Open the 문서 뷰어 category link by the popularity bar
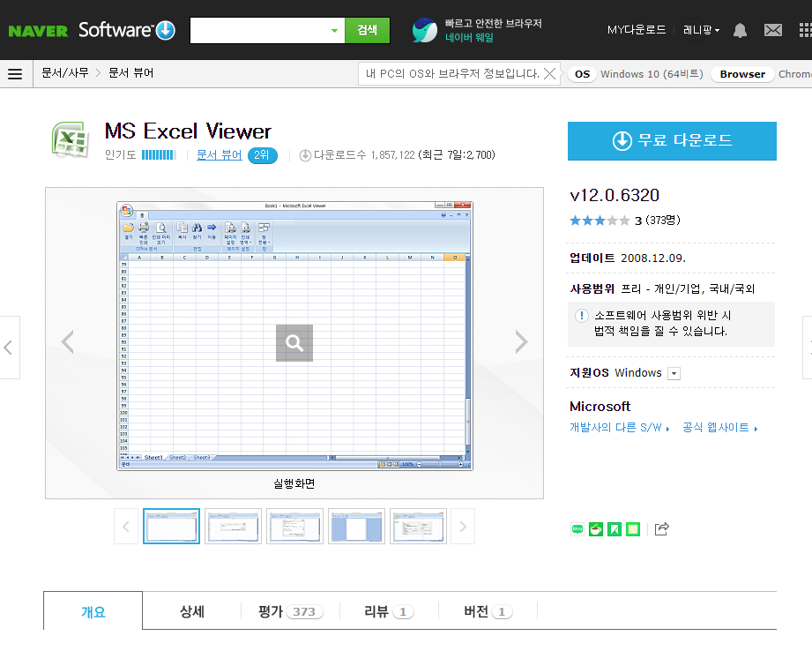This screenshot has width=812, height=651. coord(219,155)
